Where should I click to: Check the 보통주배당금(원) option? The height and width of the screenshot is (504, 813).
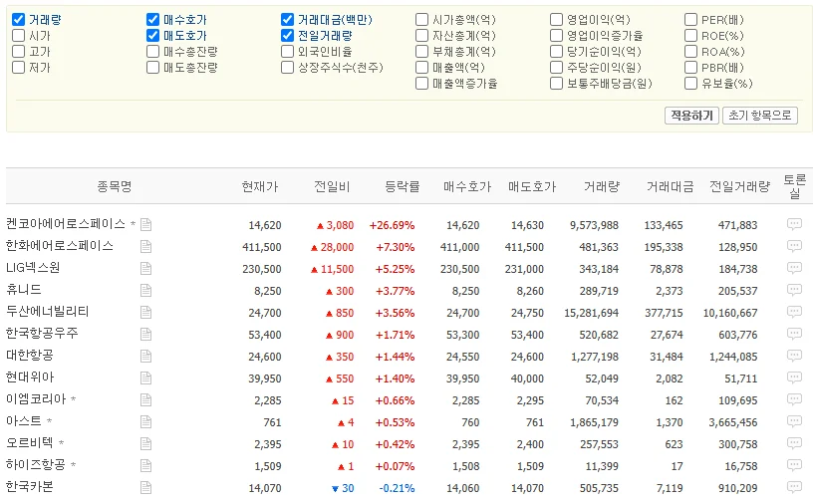point(556,84)
